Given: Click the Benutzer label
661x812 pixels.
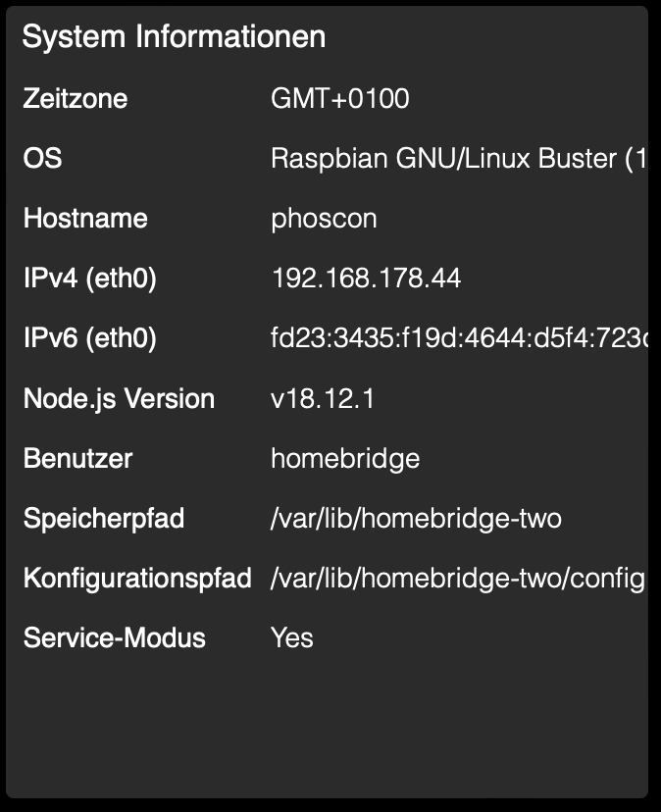Looking at the screenshot, I should pyautogui.click(x=77, y=458).
